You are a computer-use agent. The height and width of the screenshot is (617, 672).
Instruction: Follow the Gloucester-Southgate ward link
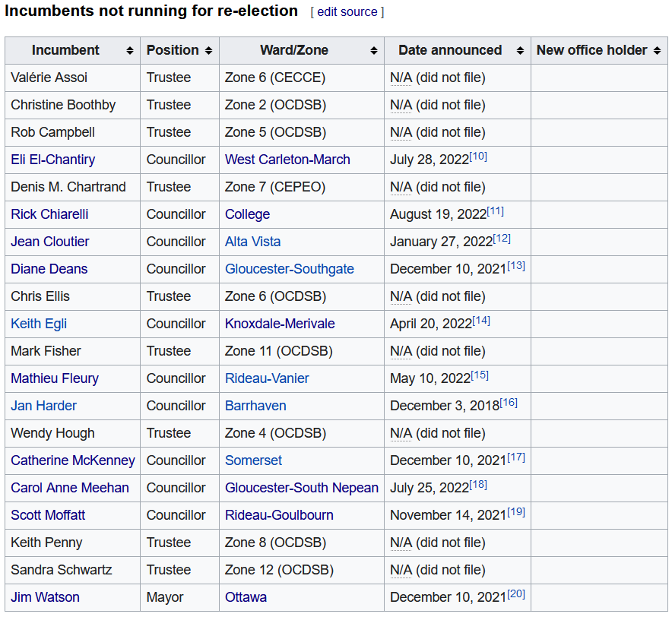click(290, 269)
